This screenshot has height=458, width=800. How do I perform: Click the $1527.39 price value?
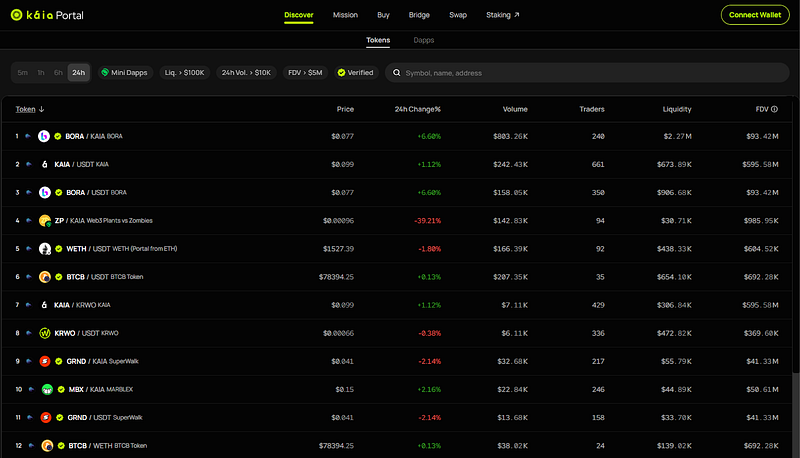(x=338, y=248)
